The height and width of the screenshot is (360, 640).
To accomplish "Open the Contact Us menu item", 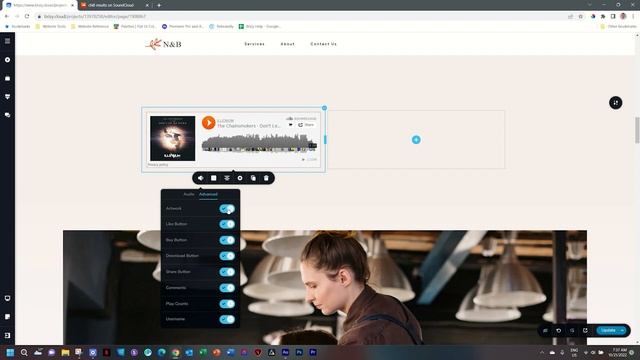I will click(323, 44).
